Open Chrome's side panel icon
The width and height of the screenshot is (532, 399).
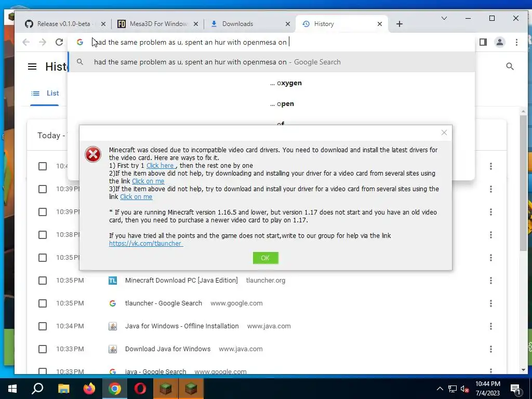click(x=483, y=42)
